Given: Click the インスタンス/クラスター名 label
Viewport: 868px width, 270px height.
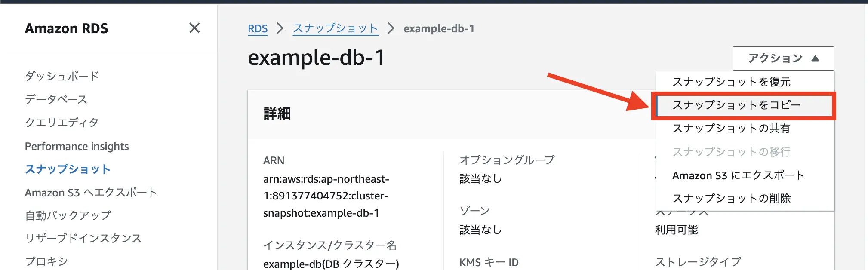Looking at the screenshot, I should (x=330, y=245).
